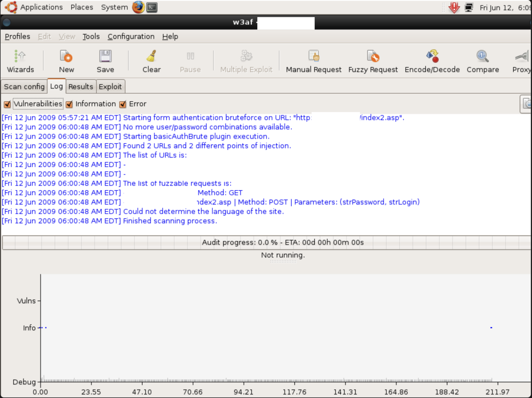Viewport: 532px width, 398px height.
Task: Launch Firefox from the top panel
Action: pyautogui.click(x=138, y=7)
